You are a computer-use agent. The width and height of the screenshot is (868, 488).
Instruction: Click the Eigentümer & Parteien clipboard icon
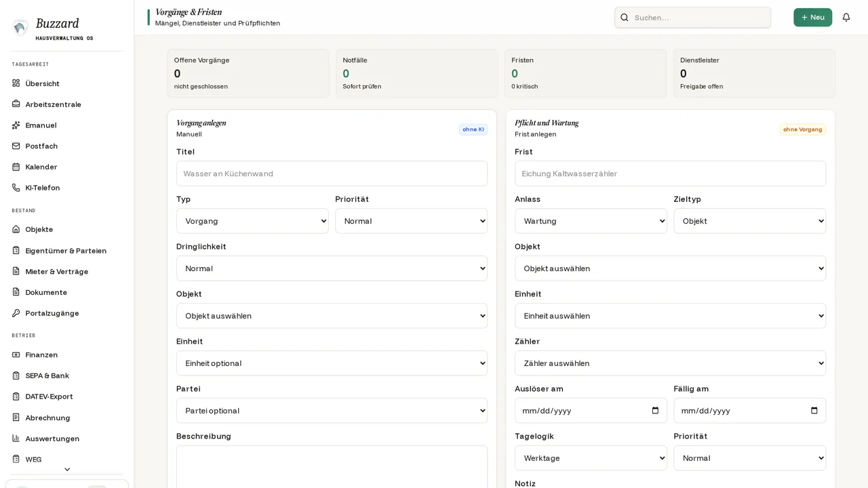(x=16, y=251)
